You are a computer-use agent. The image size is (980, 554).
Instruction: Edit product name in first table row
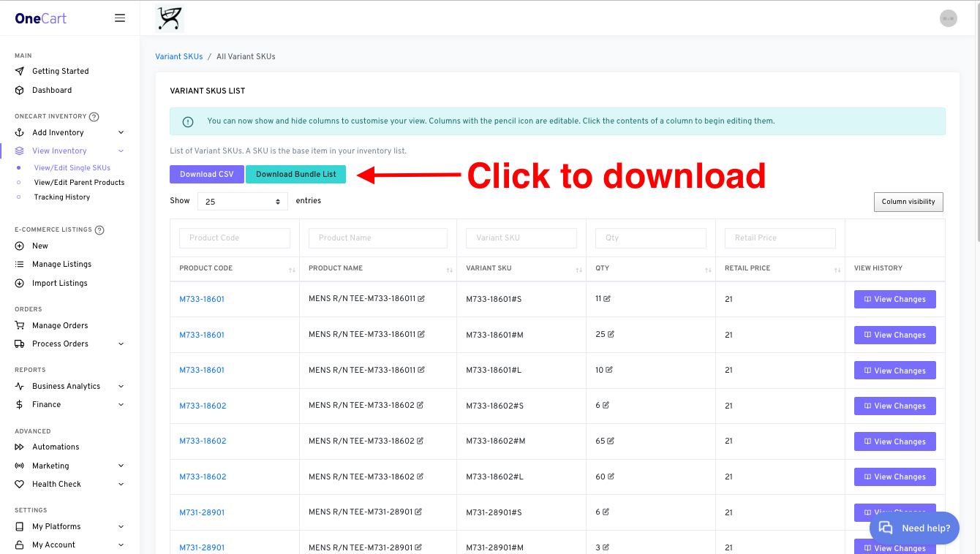(x=421, y=299)
